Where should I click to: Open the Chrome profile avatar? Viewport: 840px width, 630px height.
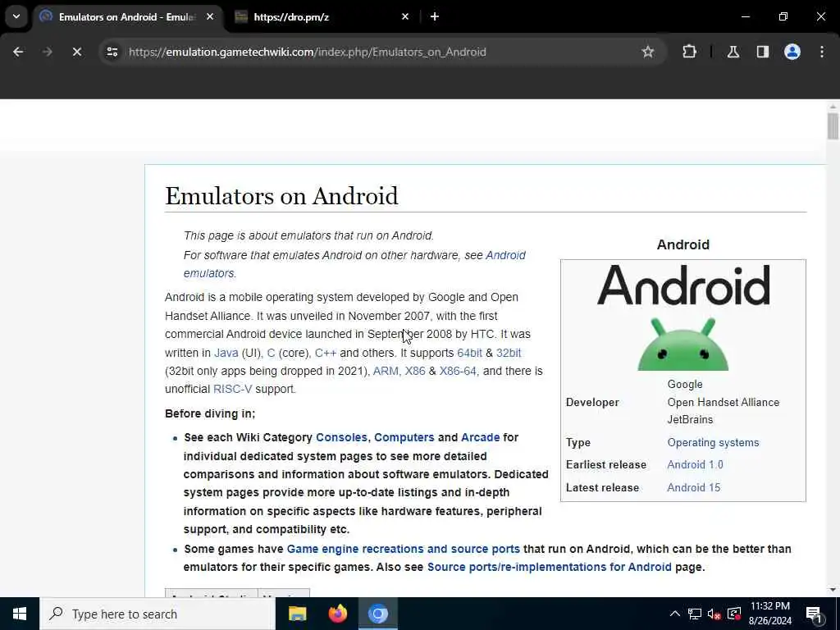(792, 52)
